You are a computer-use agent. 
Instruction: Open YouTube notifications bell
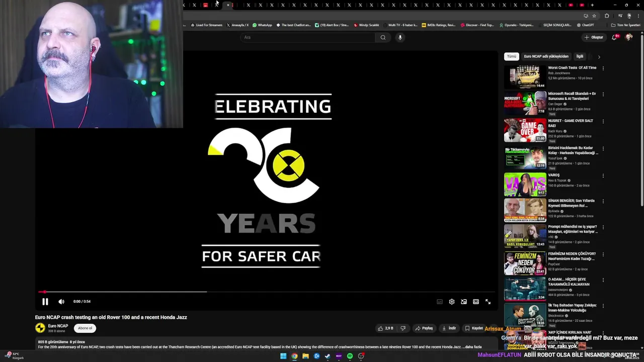(x=614, y=37)
